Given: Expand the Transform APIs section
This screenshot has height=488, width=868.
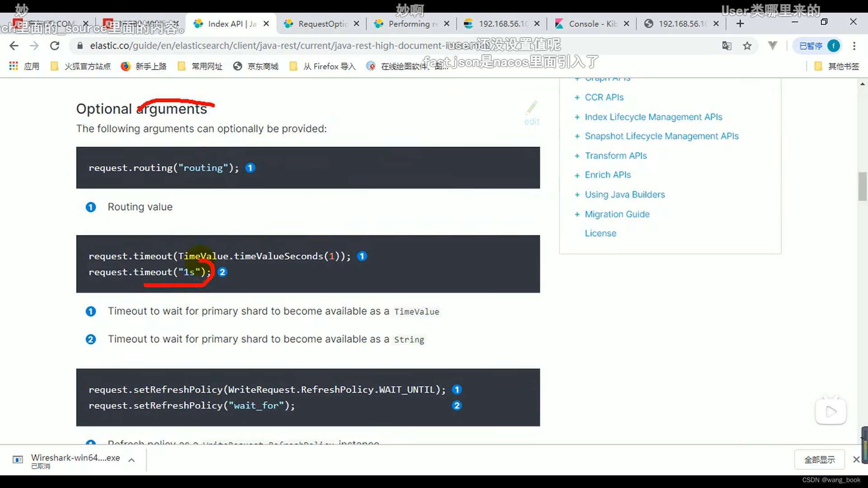Looking at the screenshot, I should 577,156.
